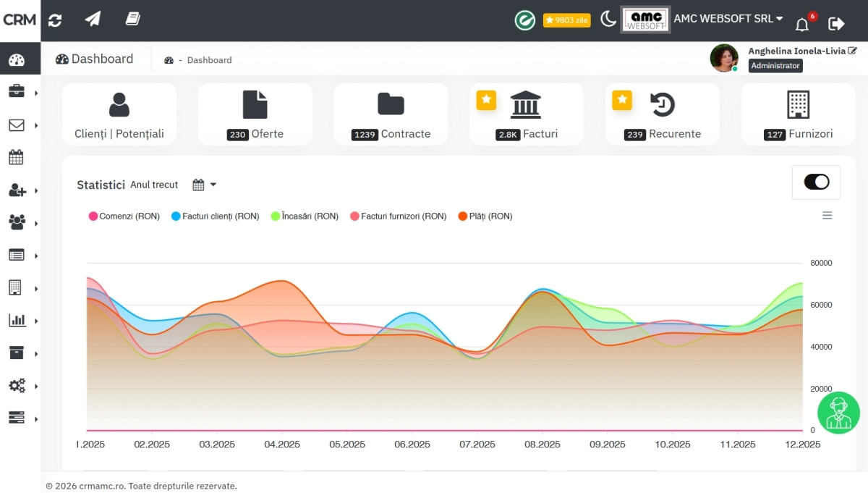This screenshot has height=493, width=868.
Task: Open the bar chart reports sidebar icon
Action: [x=17, y=320]
